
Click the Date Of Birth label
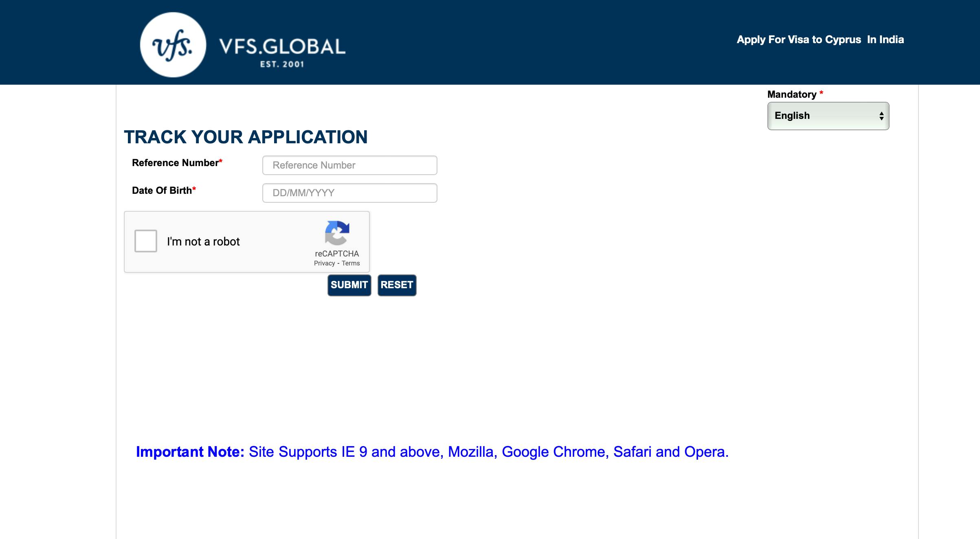coord(164,191)
